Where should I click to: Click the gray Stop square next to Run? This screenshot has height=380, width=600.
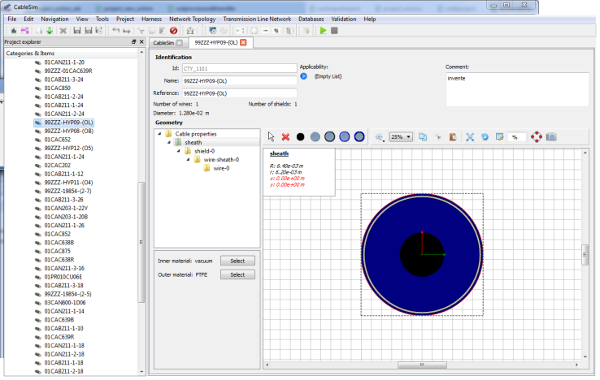334,31
